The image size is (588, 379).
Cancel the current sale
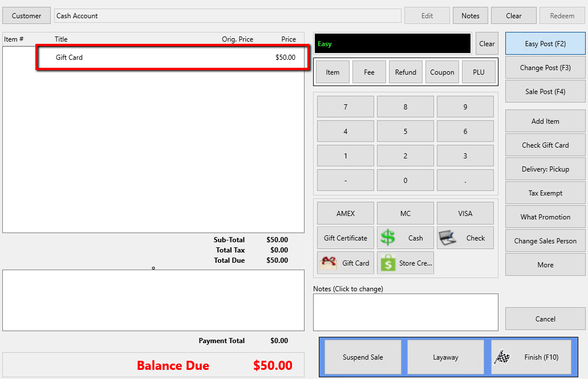point(545,319)
